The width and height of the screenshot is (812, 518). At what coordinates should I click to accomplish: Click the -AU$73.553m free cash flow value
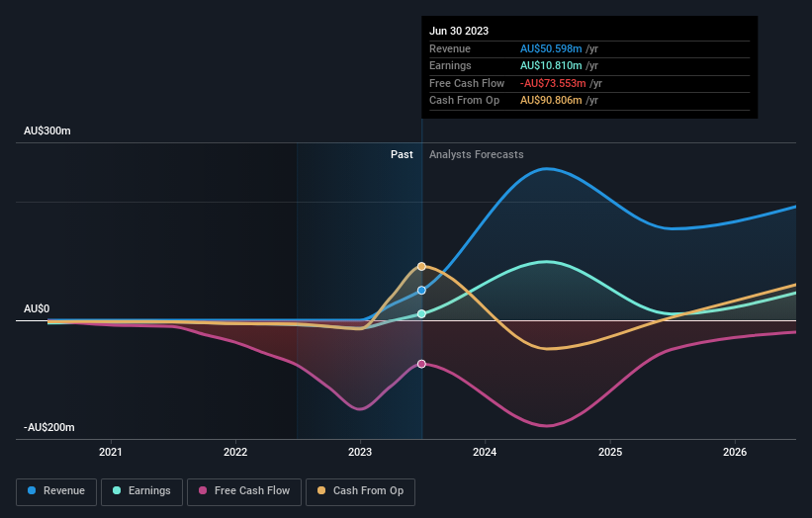(x=553, y=83)
